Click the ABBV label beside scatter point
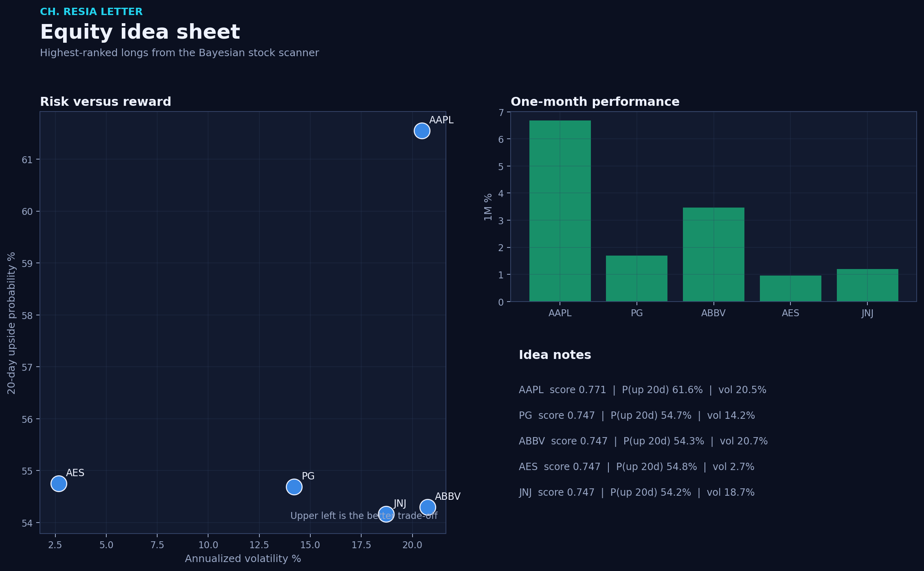 (448, 497)
